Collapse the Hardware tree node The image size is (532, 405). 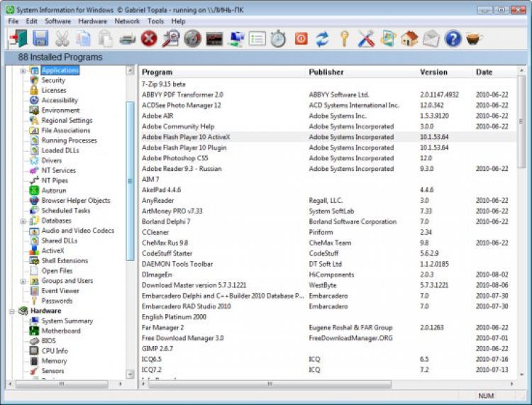coord(12,311)
